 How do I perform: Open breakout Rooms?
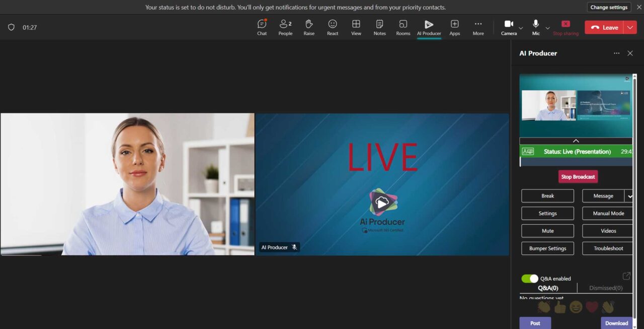click(403, 27)
